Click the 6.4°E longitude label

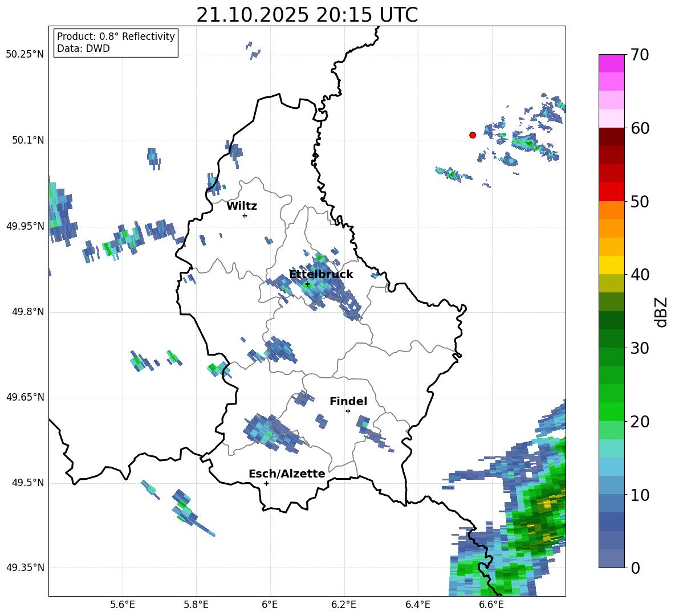(417, 605)
